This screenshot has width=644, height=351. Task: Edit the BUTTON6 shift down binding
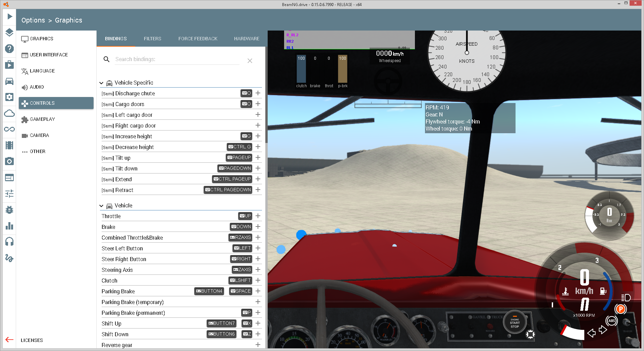(221, 334)
